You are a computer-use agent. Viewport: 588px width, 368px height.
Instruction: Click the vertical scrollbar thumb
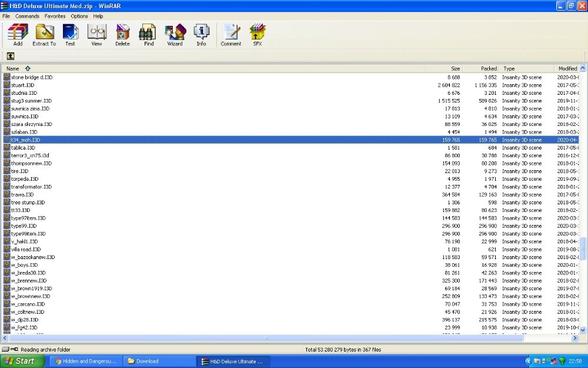coord(583,248)
